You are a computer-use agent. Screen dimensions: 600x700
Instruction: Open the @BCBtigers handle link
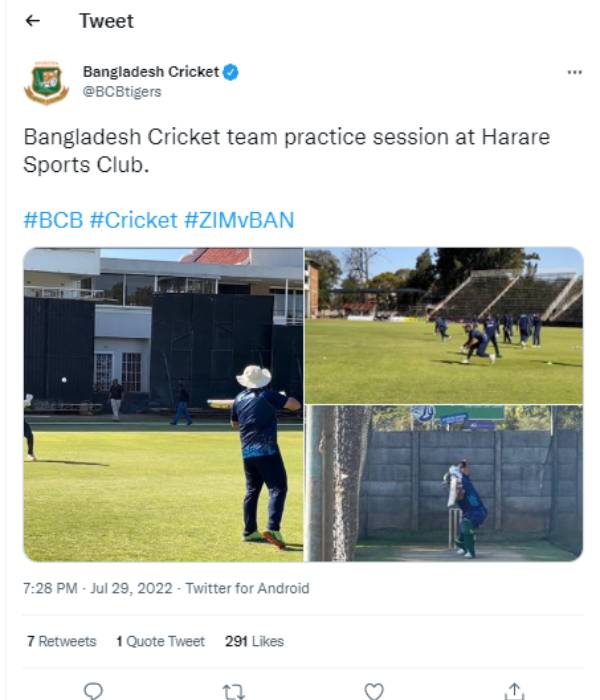click(122, 91)
